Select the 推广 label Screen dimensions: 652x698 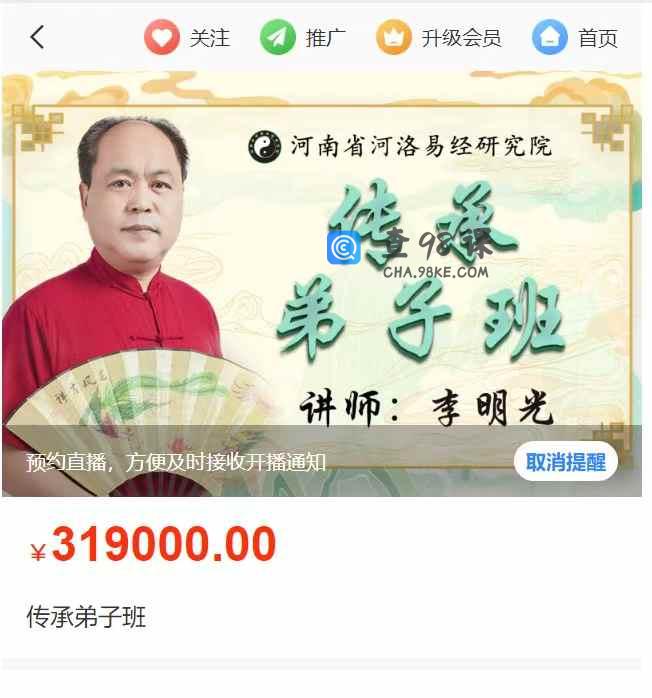pos(325,38)
